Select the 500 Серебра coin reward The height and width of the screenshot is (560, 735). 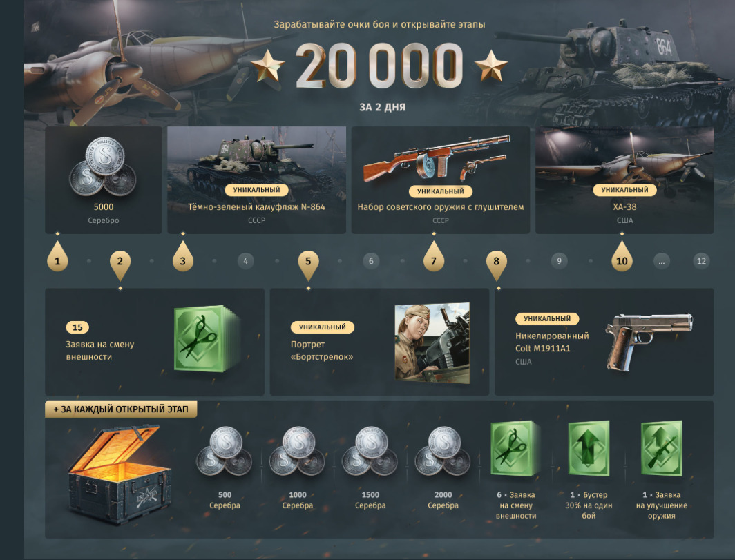[224, 452]
